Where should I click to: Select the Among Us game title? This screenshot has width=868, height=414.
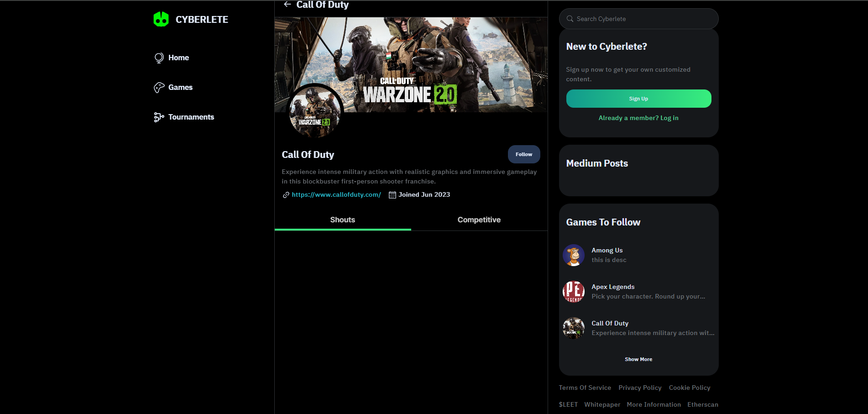607,251
